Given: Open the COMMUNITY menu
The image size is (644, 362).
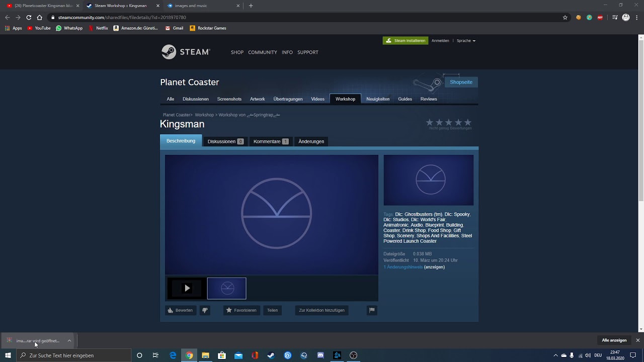Looking at the screenshot, I should [263, 52].
